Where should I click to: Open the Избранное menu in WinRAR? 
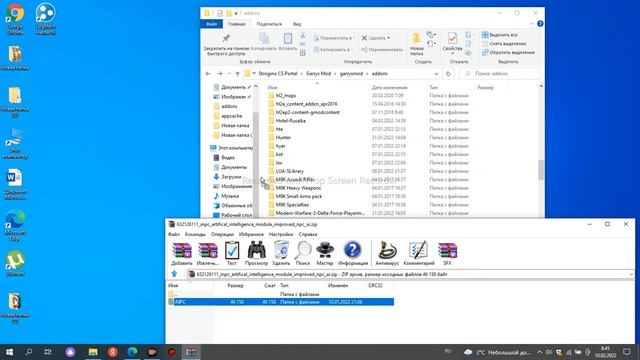pyautogui.click(x=251, y=234)
